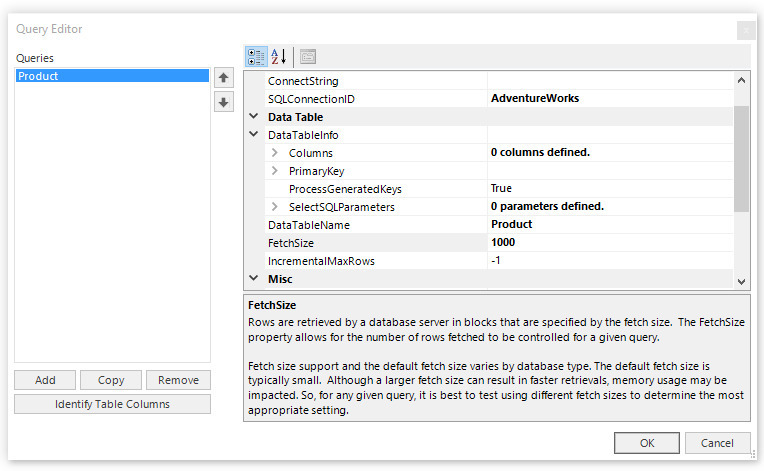Click the Copy query button
The image size is (764, 471).
point(111,380)
